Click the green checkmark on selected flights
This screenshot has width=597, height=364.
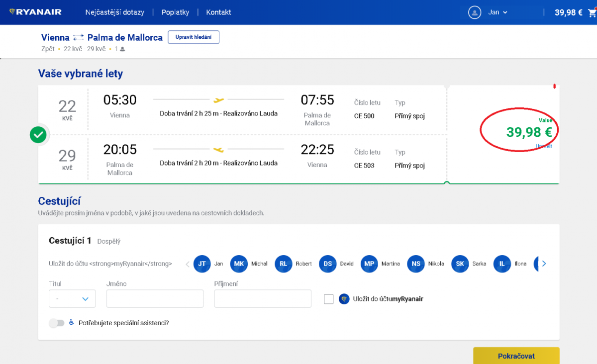[x=38, y=134]
